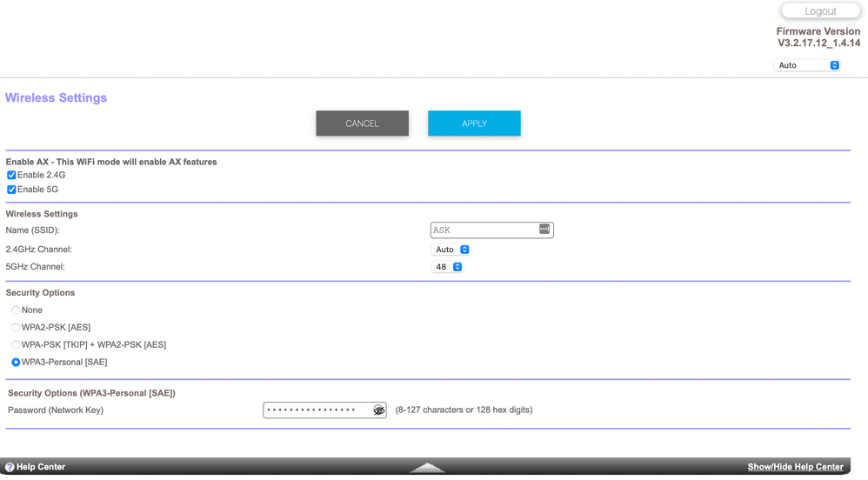Open the 5GHz Channel dropdown
The width and height of the screenshot is (868, 480).
coord(447,267)
